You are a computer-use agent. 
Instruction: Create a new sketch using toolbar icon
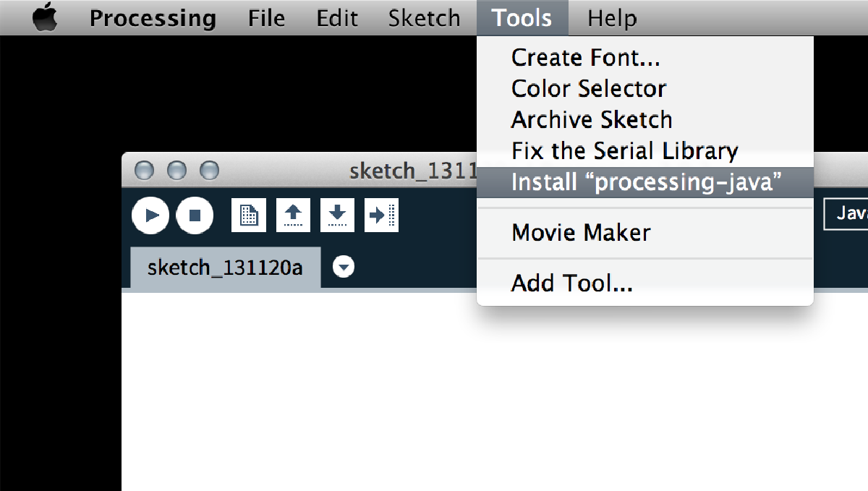pyautogui.click(x=249, y=215)
